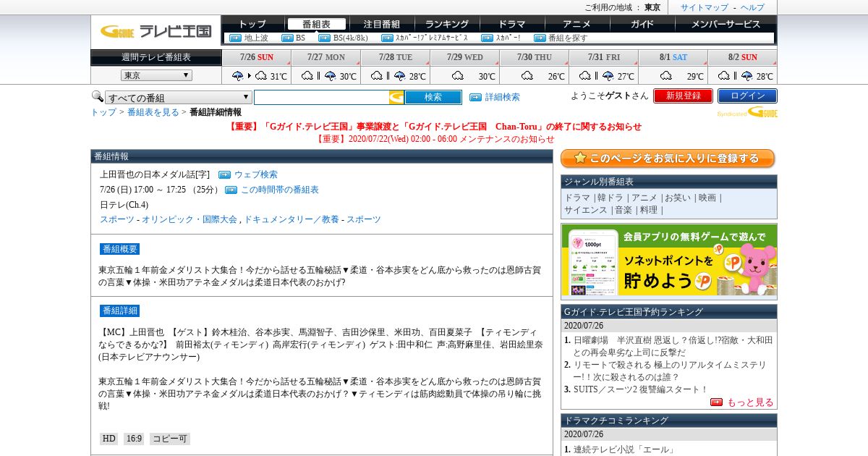
Task: Open the お笑い genre link
Action: pyautogui.click(x=678, y=198)
